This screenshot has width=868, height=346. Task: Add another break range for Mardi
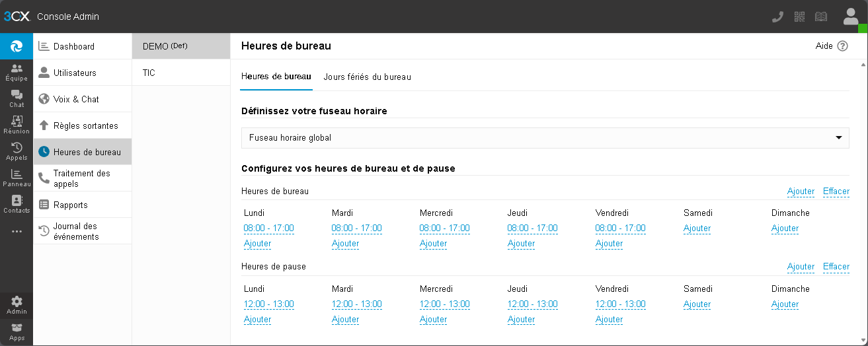[x=346, y=320]
